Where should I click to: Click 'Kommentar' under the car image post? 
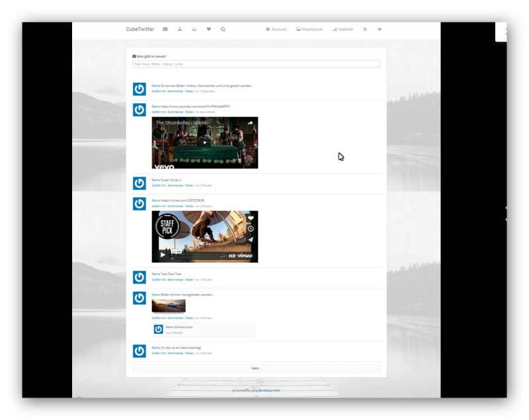point(175,318)
